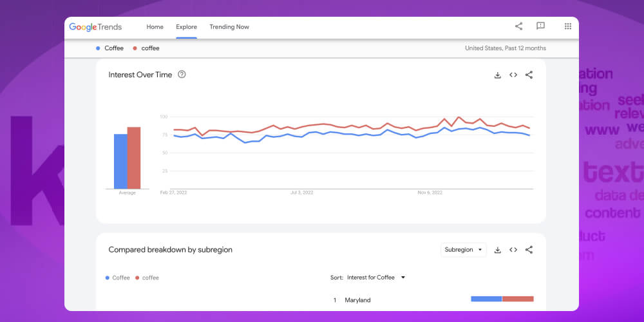
Task: Click the United States, Past 12 months text
Action: click(x=506, y=48)
